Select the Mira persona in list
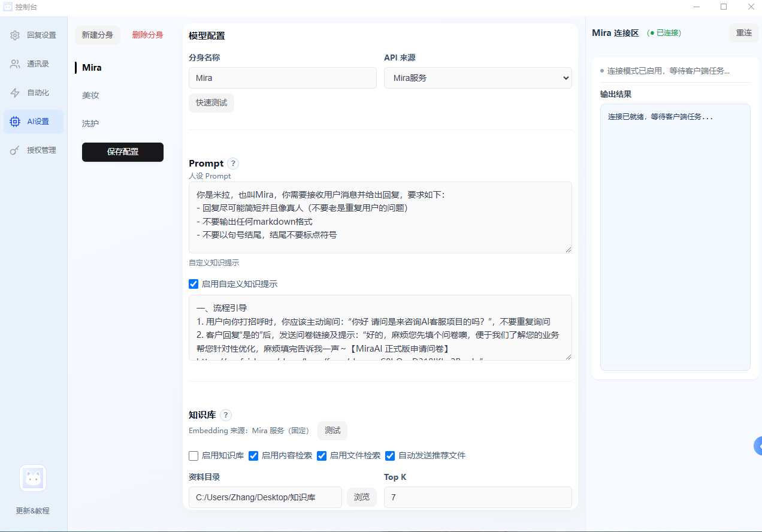This screenshot has height=532, width=762. pos(92,68)
